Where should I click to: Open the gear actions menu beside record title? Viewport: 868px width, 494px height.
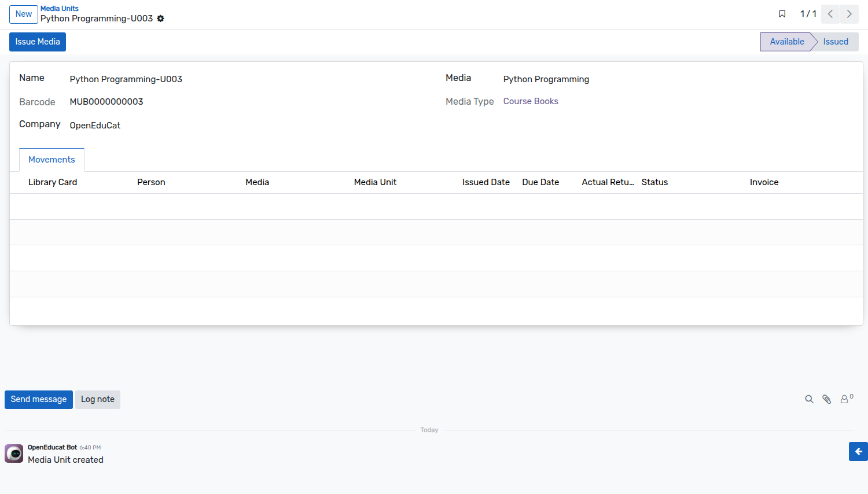(x=161, y=19)
